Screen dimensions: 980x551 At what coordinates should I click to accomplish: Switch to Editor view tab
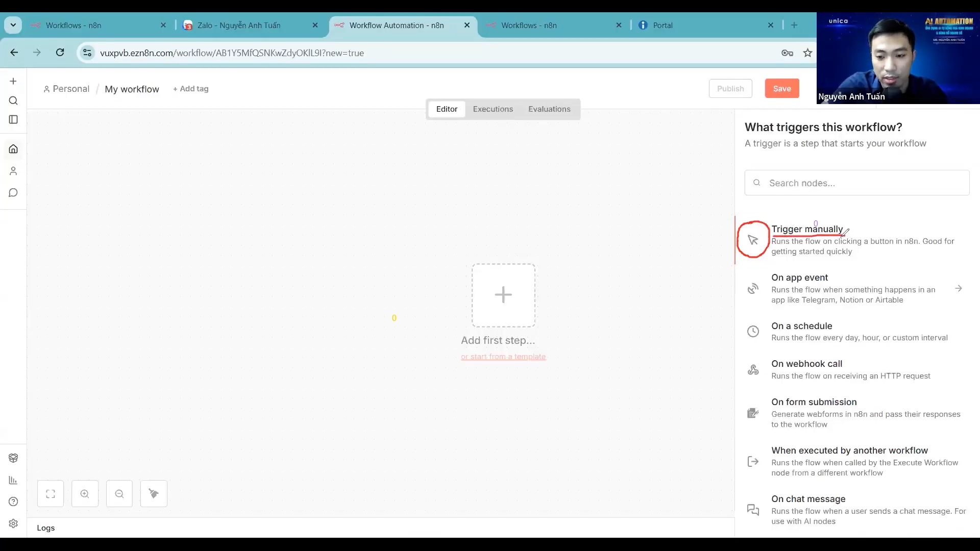tap(447, 109)
